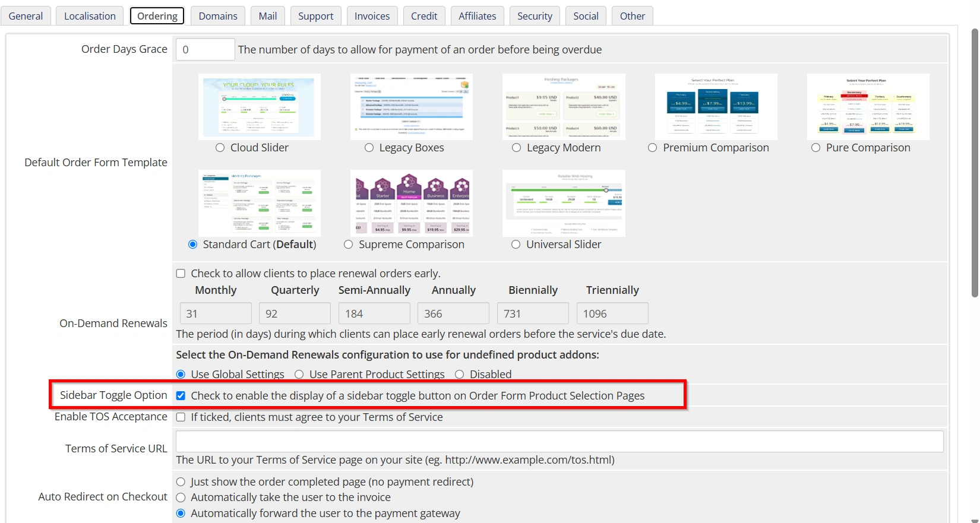Image resolution: width=980 pixels, height=523 pixels.
Task: Pick the Universal Slider radio button
Action: click(516, 245)
